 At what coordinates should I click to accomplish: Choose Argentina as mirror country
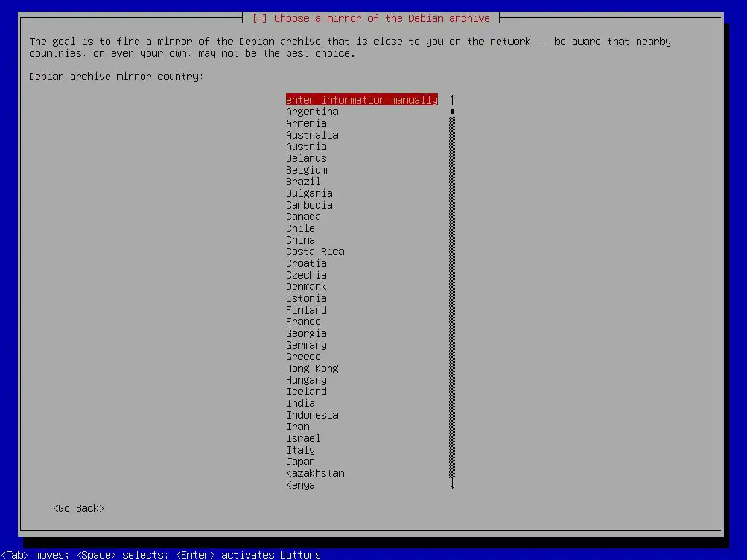point(312,112)
